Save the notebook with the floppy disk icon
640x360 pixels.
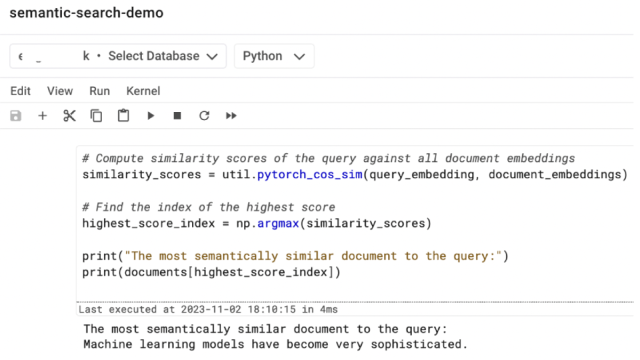16,116
